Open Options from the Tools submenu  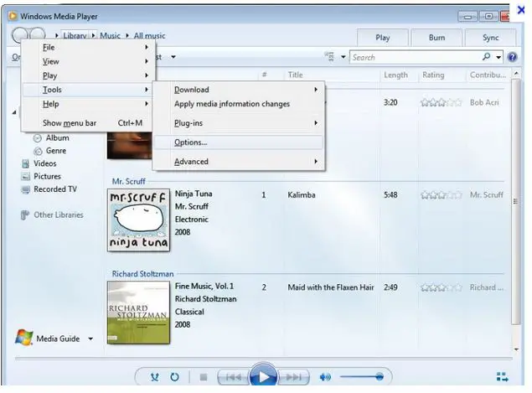[x=238, y=142]
